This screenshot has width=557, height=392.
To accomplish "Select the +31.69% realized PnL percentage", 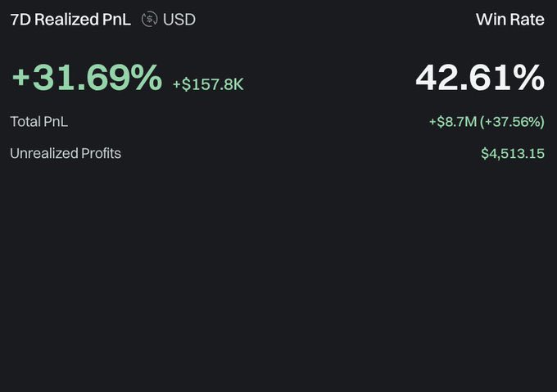I will click(x=87, y=77).
